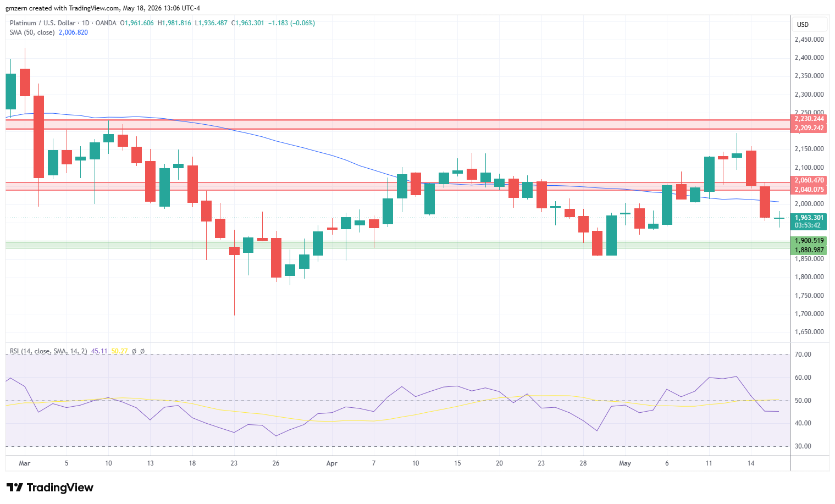The width and height of the screenshot is (835, 504).
Task: Click the 1,700.000 price axis label
Action: click(809, 314)
